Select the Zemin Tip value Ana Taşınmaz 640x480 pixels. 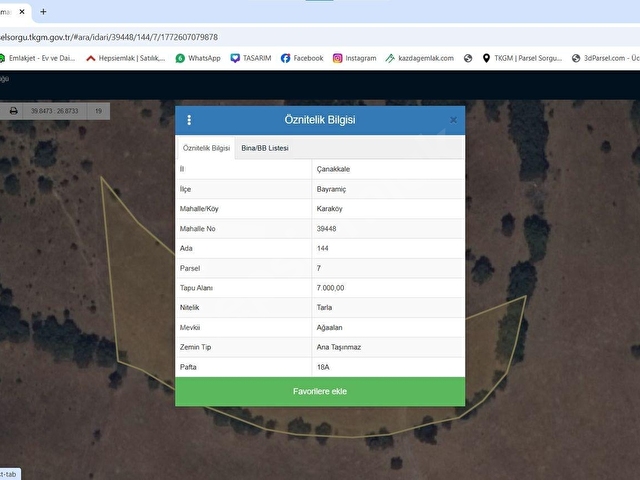pos(339,347)
